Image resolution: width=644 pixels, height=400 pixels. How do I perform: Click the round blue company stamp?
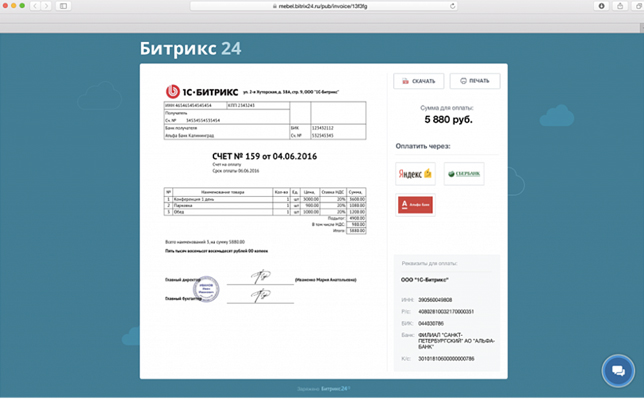pyautogui.click(x=206, y=289)
